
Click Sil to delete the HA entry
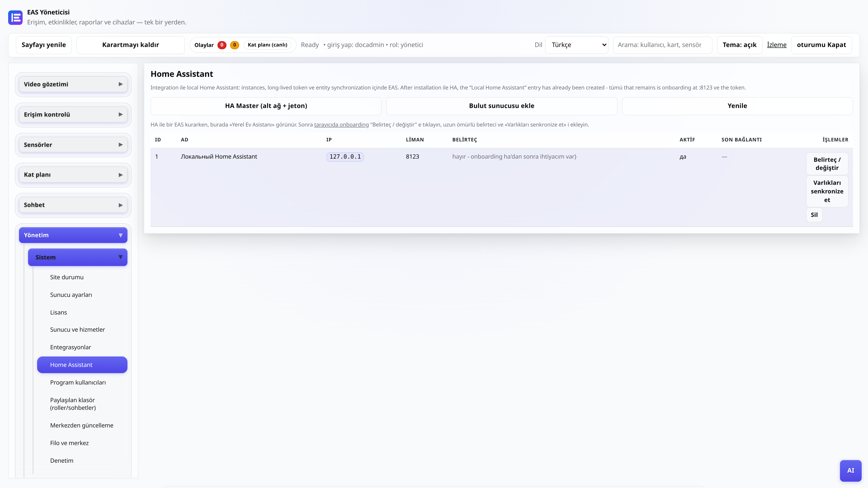click(x=814, y=215)
